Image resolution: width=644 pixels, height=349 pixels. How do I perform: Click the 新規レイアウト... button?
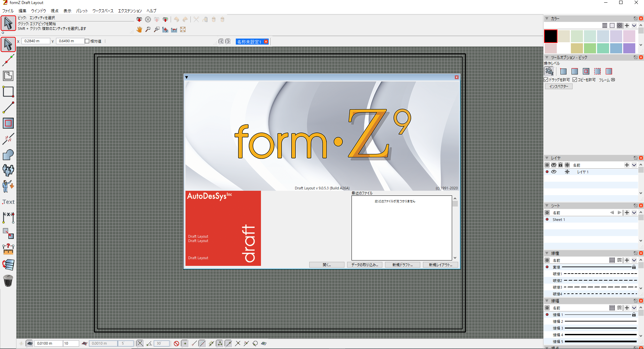(x=440, y=265)
